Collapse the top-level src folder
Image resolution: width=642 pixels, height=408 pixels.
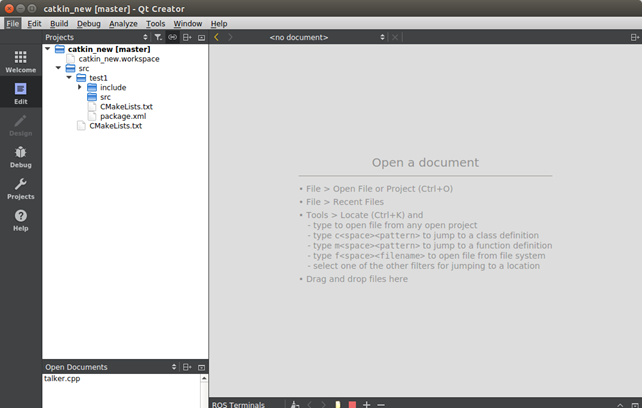click(x=58, y=68)
